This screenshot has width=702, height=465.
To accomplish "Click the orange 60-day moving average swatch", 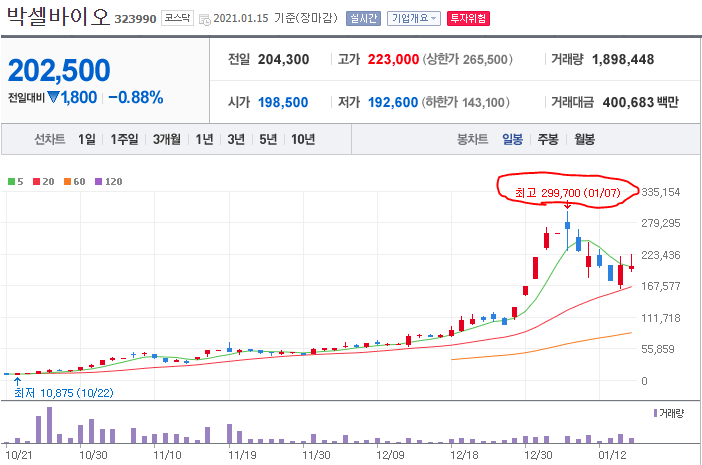I will pyautogui.click(x=67, y=181).
